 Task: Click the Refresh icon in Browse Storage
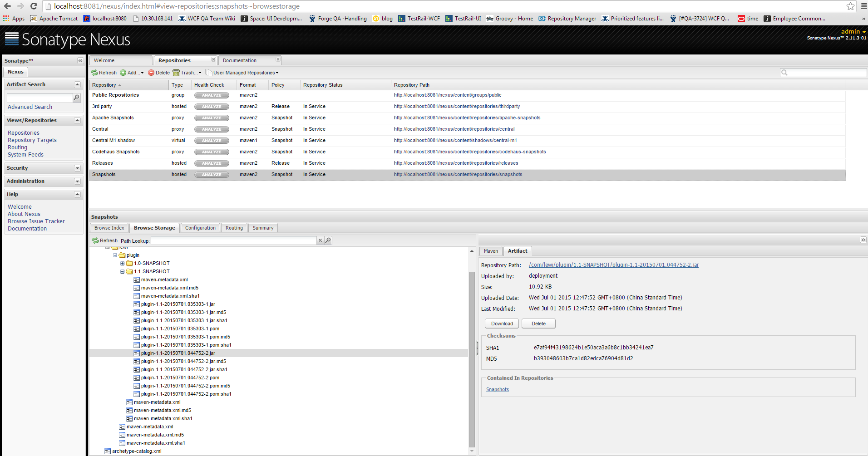pos(95,240)
